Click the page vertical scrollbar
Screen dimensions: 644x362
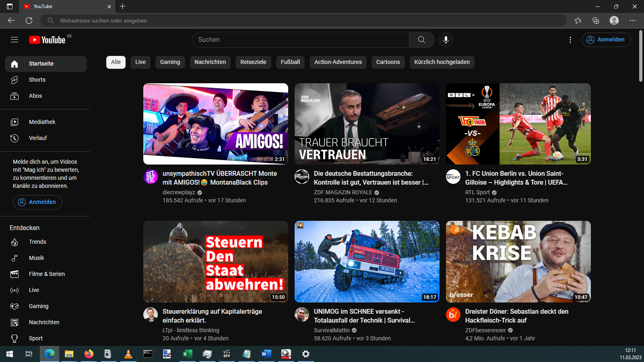641,56
